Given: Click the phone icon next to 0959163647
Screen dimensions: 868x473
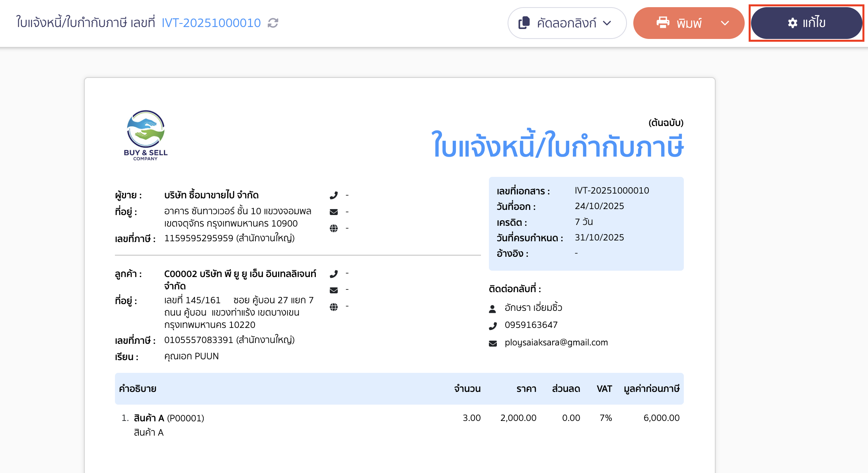Looking at the screenshot, I should (x=493, y=325).
